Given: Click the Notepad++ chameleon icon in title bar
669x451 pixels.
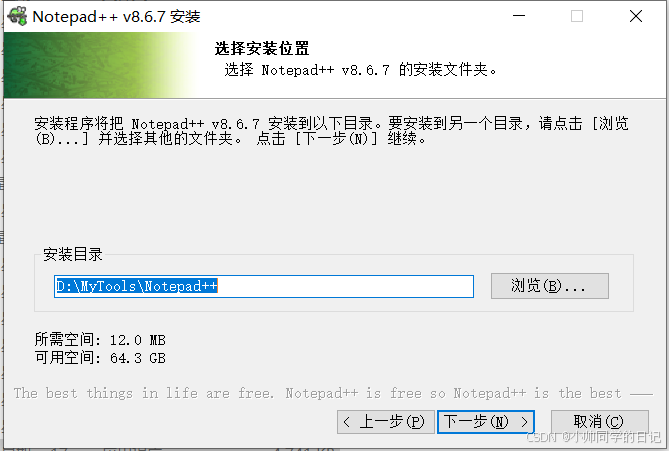Looking at the screenshot, I should point(17,16).
